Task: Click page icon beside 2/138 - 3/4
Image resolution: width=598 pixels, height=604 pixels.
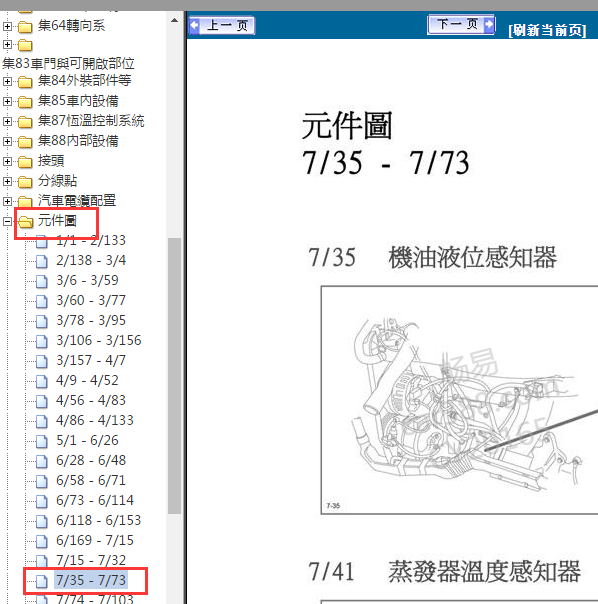Action: pos(42,262)
